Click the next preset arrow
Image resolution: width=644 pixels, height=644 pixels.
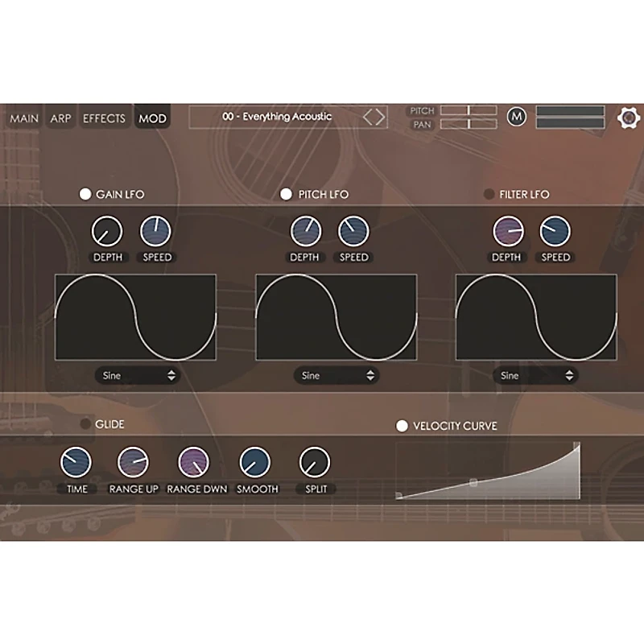[380, 116]
